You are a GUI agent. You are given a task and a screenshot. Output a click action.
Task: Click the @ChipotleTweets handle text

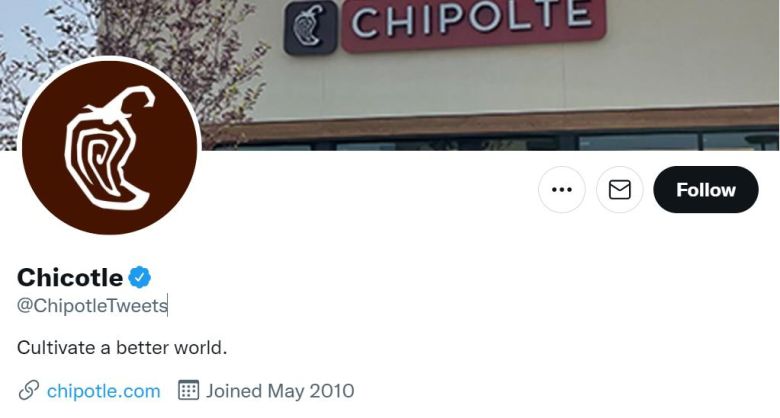click(x=93, y=306)
